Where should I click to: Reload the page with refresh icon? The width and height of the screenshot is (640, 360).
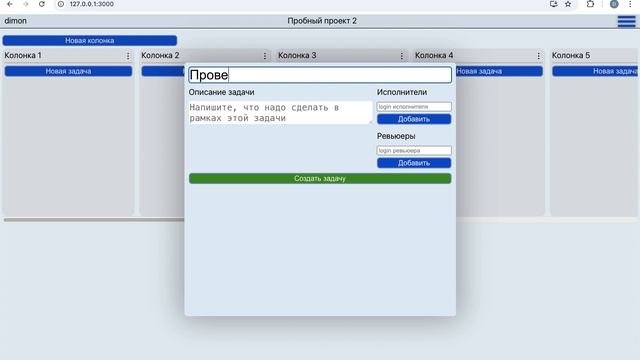42,4
